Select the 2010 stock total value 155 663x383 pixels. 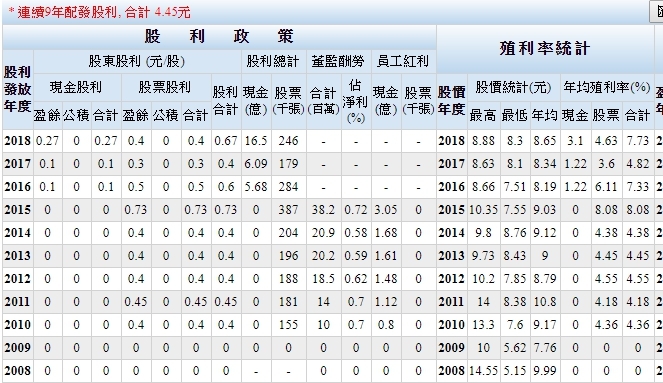click(x=288, y=325)
